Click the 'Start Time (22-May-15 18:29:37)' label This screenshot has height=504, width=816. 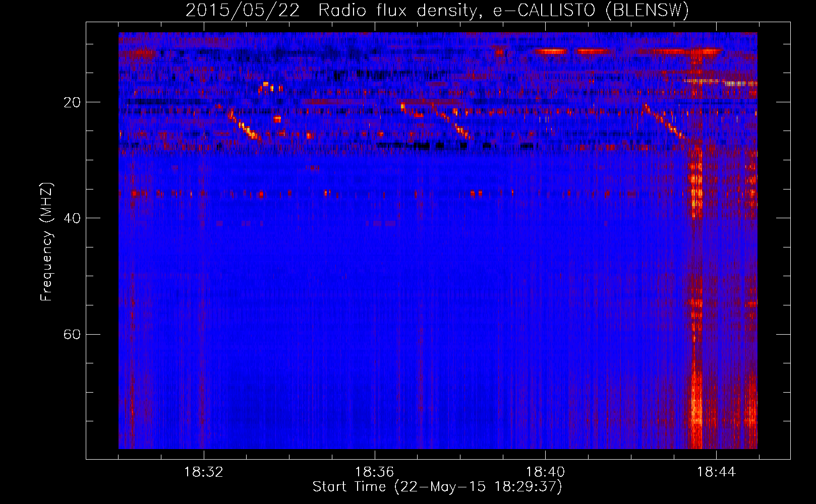(x=437, y=487)
